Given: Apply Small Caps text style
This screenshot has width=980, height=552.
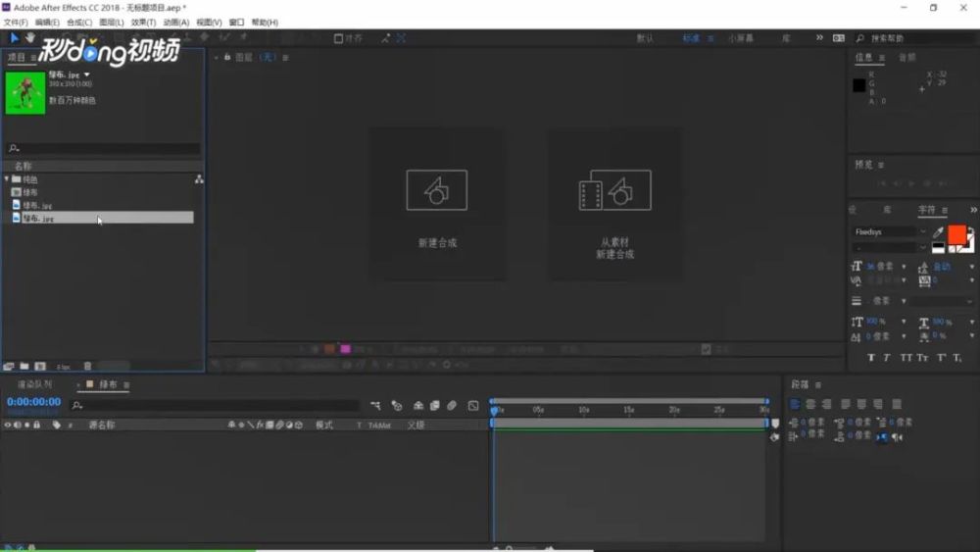Looking at the screenshot, I should pos(922,358).
